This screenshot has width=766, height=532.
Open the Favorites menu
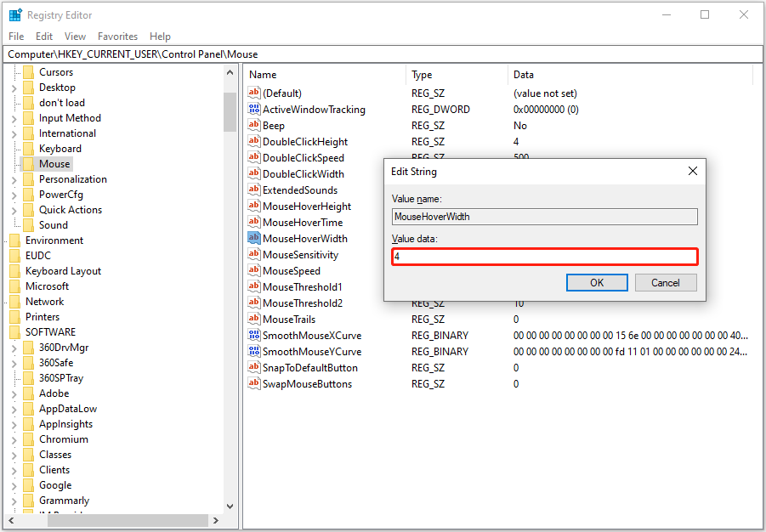pos(117,37)
